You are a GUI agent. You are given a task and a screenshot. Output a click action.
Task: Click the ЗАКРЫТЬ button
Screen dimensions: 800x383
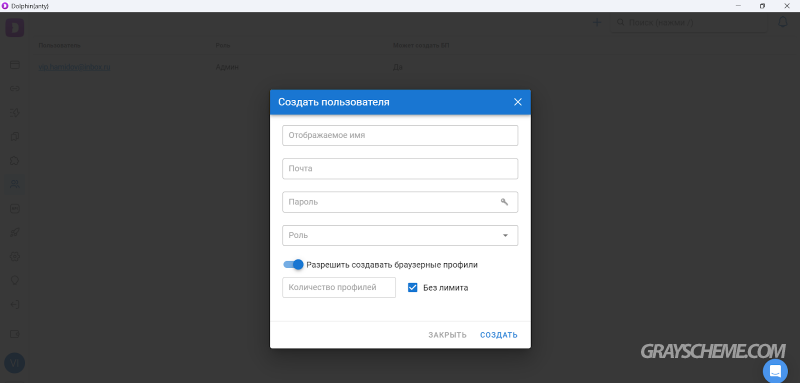coord(447,335)
